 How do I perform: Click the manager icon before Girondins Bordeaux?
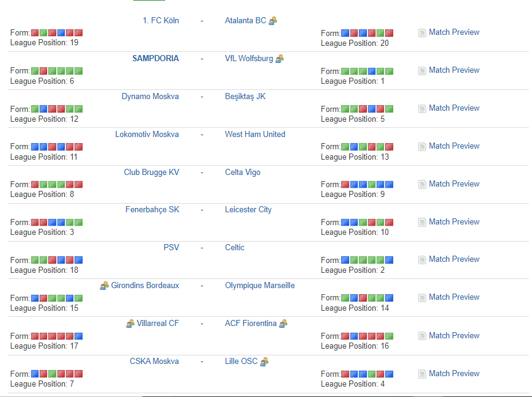pos(105,286)
